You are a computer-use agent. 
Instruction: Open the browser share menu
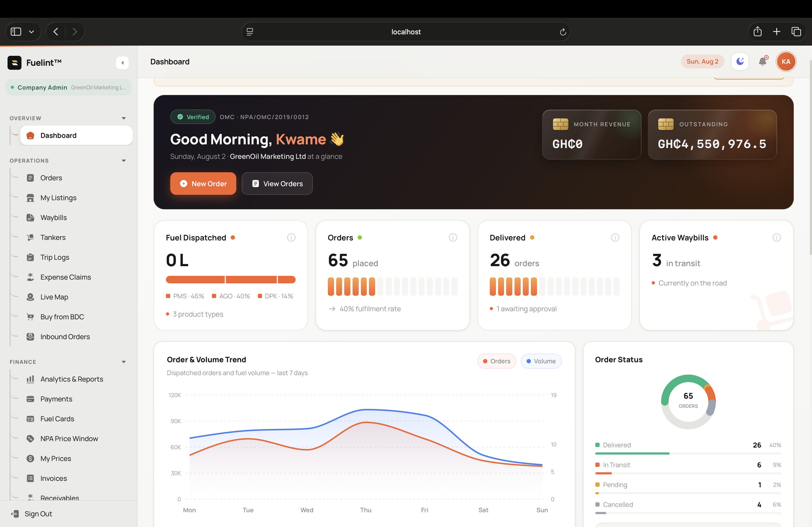(x=757, y=32)
